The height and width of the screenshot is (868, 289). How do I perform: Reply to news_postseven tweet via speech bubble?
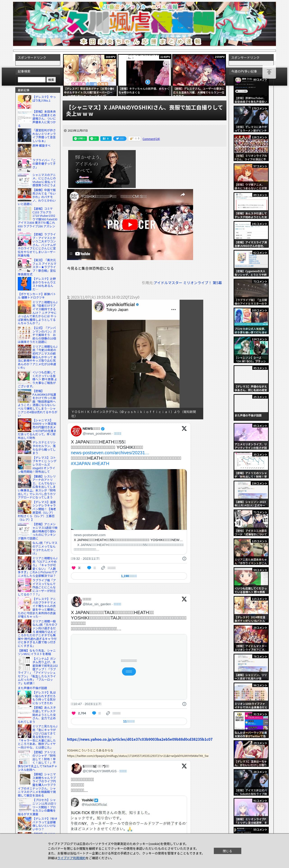pos(89,568)
